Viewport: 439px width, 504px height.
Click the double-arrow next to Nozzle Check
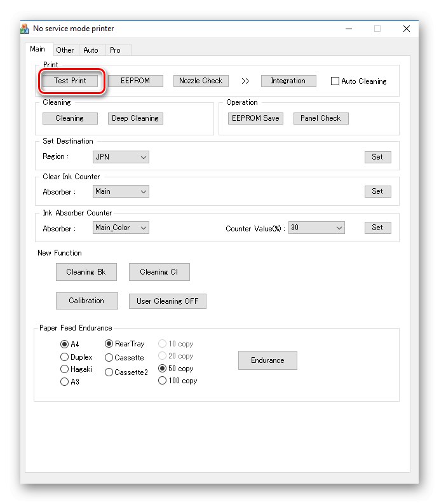pyautogui.click(x=245, y=81)
